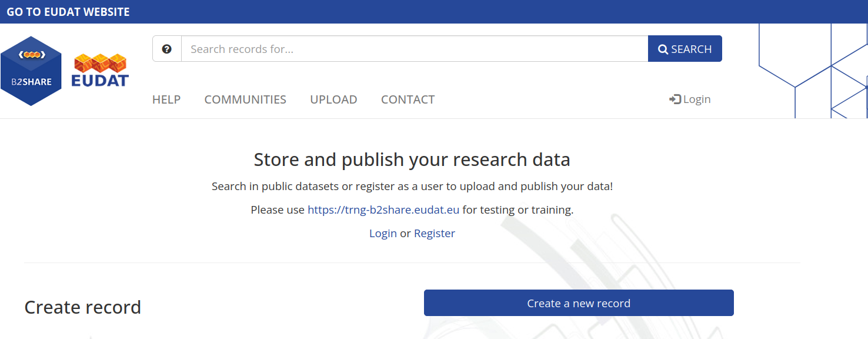
Task: Click the hexagon pattern graphic in the header
Action: (x=813, y=71)
